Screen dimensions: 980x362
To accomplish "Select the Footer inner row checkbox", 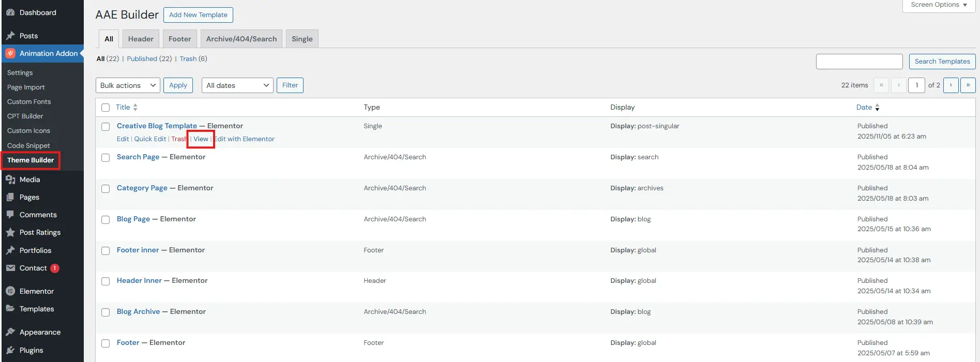I will (x=105, y=251).
